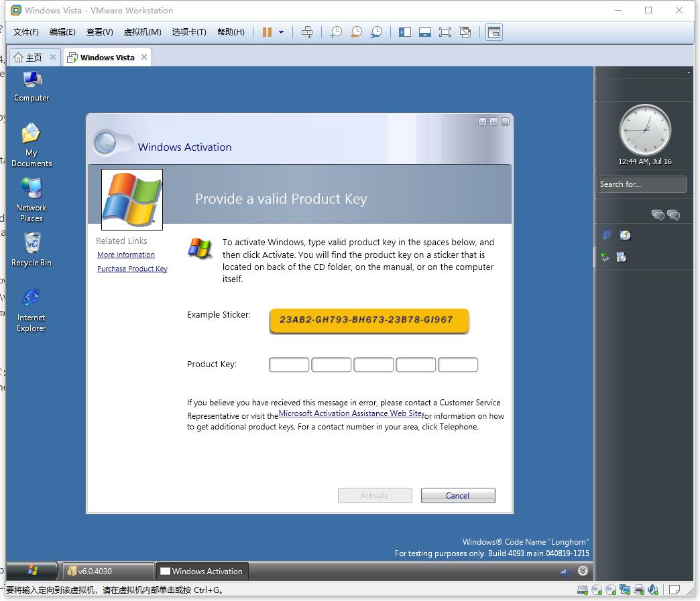Expand hidden tray icons with double chevron
Image resolution: width=700 pixels, height=601 pixels.
pos(583,571)
